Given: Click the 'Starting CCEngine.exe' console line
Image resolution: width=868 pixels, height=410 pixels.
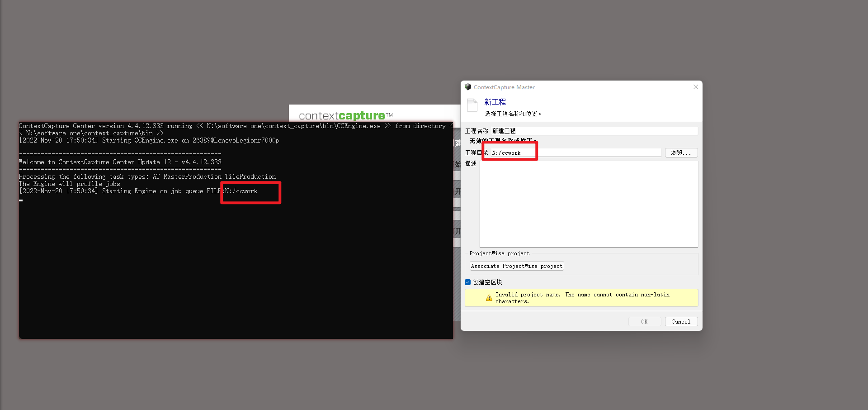Looking at the screenshot, I should [x=149, y=140].
